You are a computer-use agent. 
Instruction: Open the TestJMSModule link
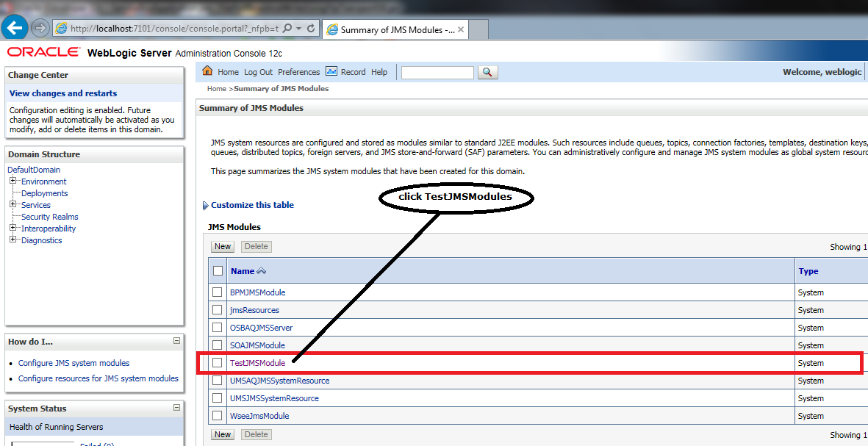tap(257, 363)
